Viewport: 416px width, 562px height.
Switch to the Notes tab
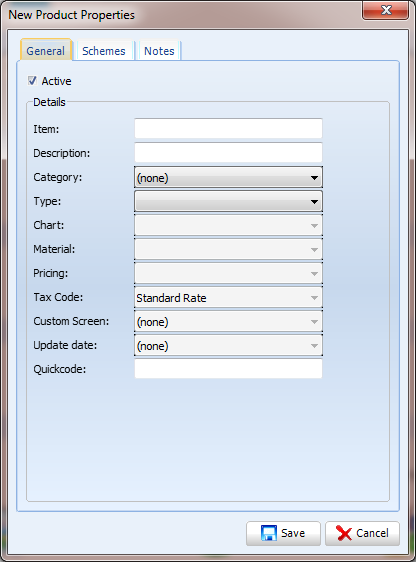click(x=159, y=51)
